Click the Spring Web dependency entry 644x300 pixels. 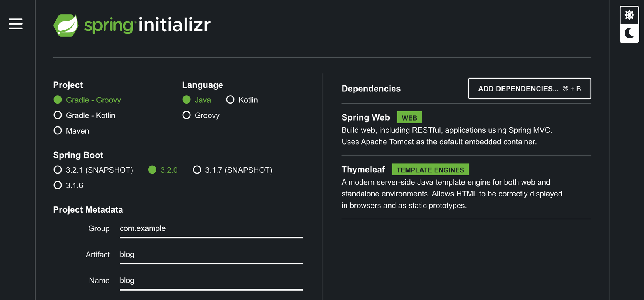[x=466, y=130]
